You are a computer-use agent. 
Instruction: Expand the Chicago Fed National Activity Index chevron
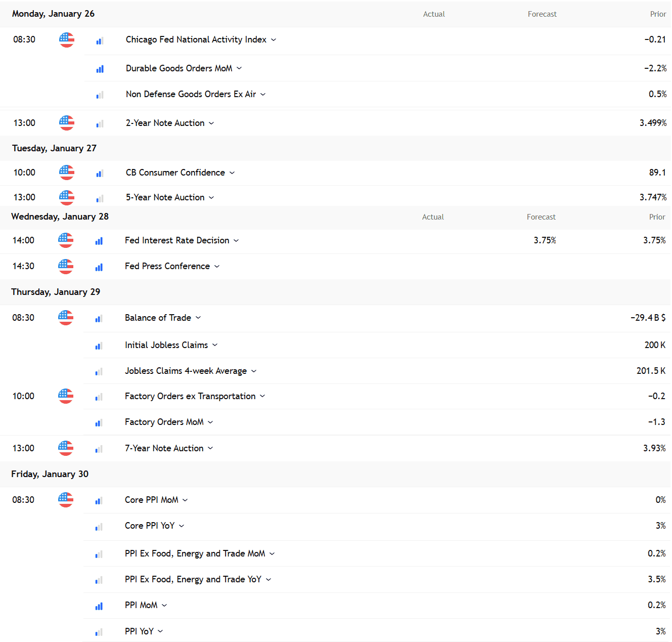coord(274,40)
